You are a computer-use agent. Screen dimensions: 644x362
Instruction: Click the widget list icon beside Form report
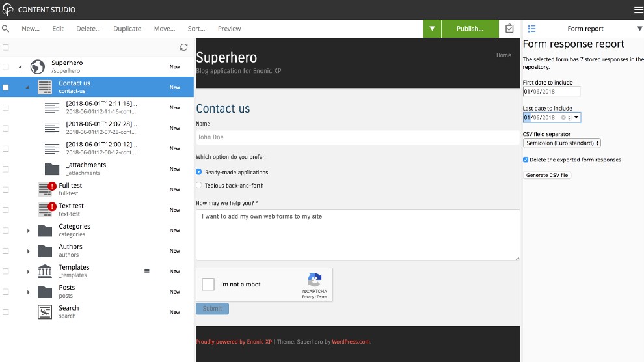click(531, 29)
